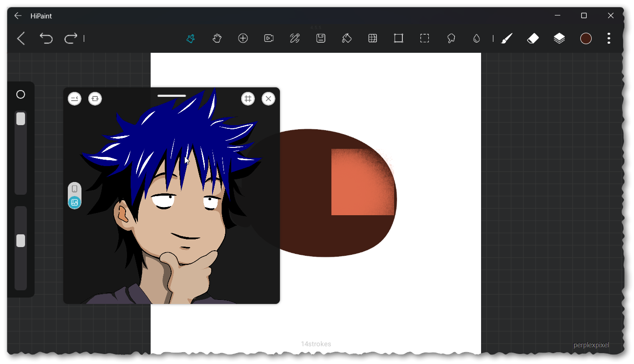
Task: Switch to the eraser tool
Action: pyautogui.click(x=533, y=38)
